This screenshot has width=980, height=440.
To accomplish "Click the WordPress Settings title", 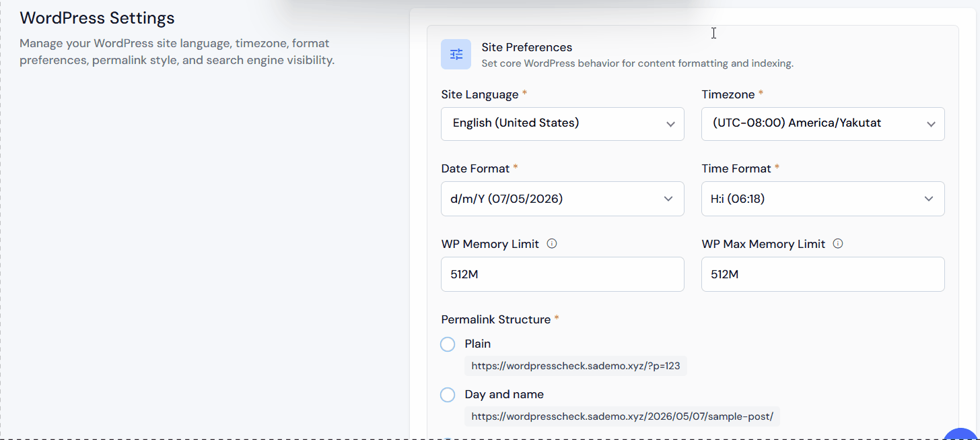I will 97,18.
